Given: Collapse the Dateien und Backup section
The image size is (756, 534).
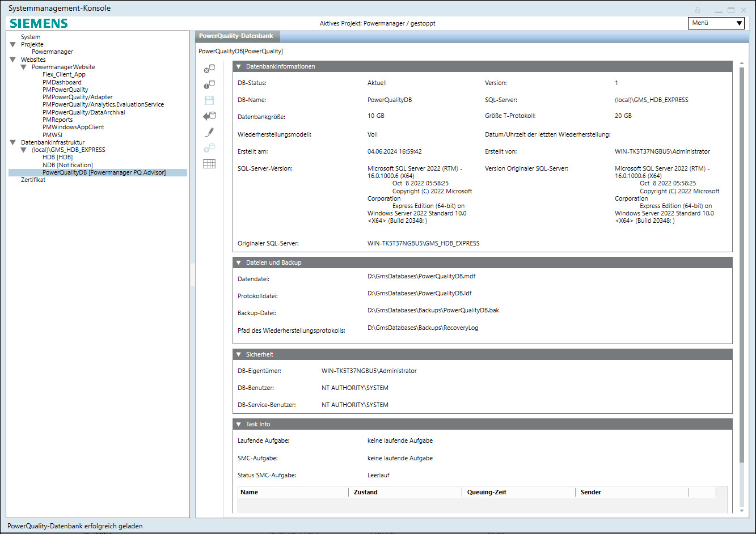Looking at the screenshot, I should pyautogui.click(x=239, y=263).
